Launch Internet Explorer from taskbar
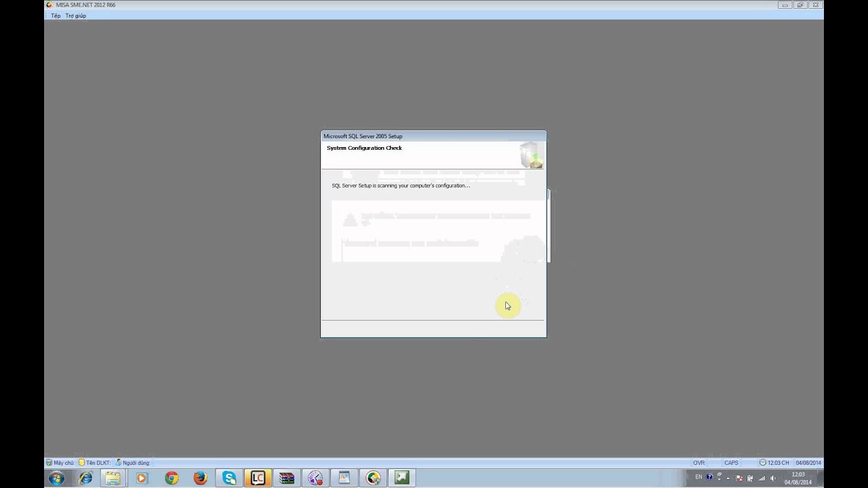This screenshot has width=868, height=488. point(85,478)
